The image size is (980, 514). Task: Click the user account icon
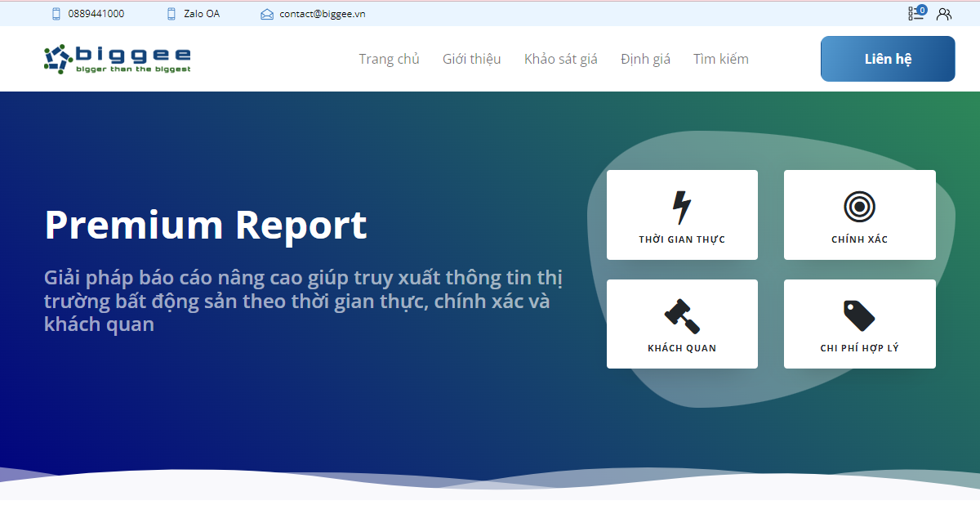[944, 13]
